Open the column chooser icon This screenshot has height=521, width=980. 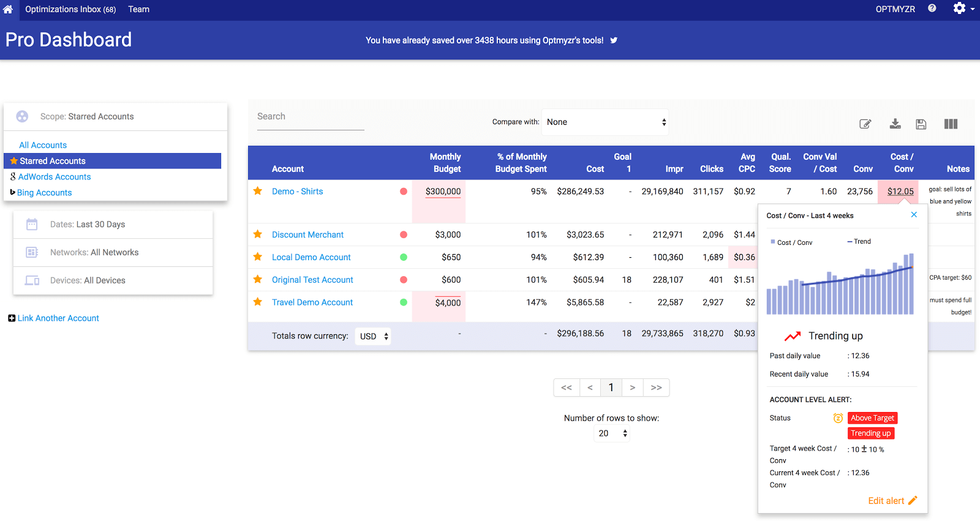point(951,124)
